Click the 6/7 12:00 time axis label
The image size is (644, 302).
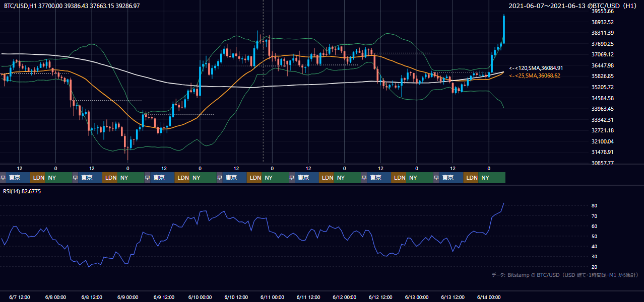pos(20,297)
